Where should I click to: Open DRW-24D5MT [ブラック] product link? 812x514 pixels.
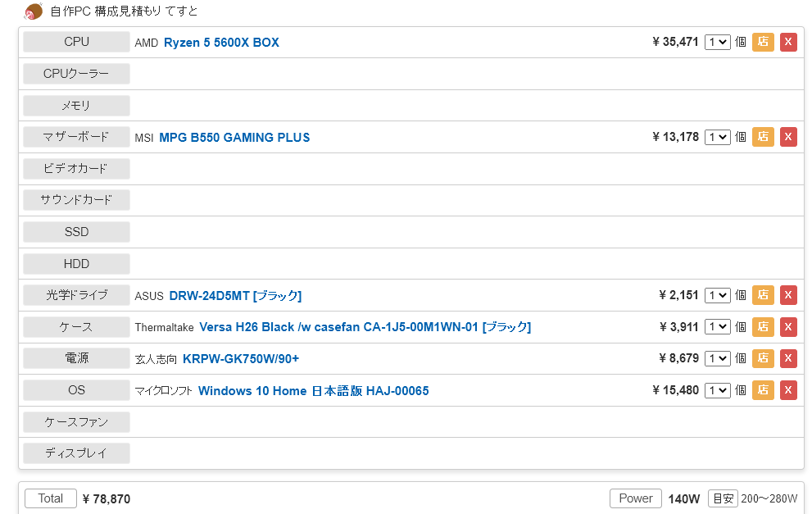pos(235,296)
